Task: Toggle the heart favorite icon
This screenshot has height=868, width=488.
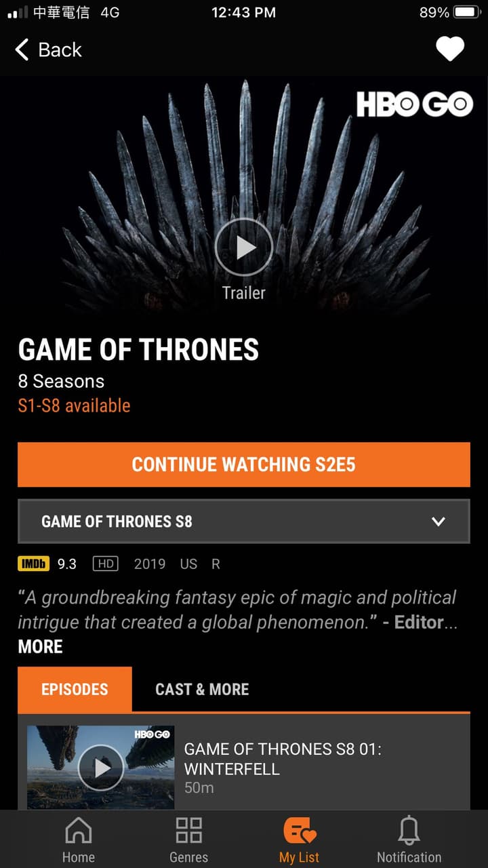Action: pyautogui.click(x=450, y=49)
